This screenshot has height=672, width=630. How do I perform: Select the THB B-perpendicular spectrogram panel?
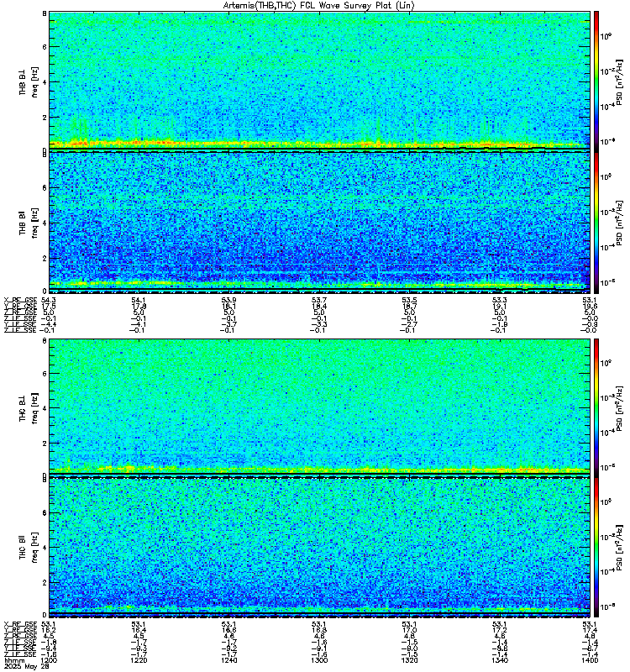(319, 80)
